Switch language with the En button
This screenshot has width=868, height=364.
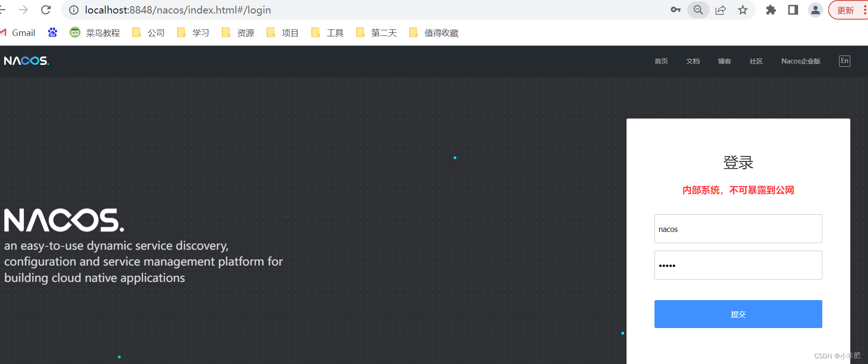pos(844,61)
